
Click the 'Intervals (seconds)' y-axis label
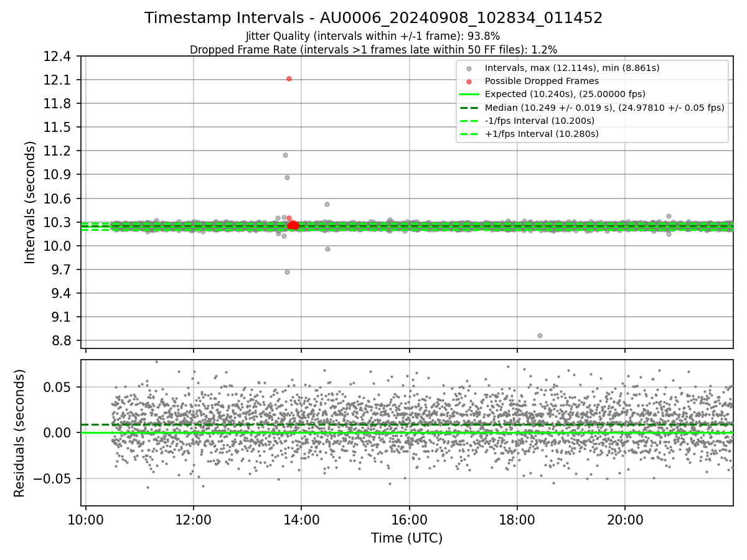(31, 202)
